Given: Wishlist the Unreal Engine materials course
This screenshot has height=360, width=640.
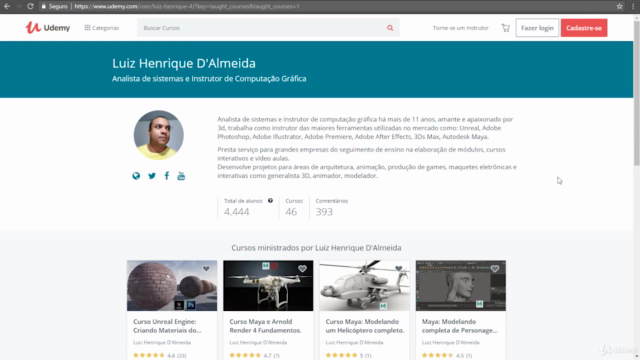Looking at the screenshot, I should (x=206, y=269).
